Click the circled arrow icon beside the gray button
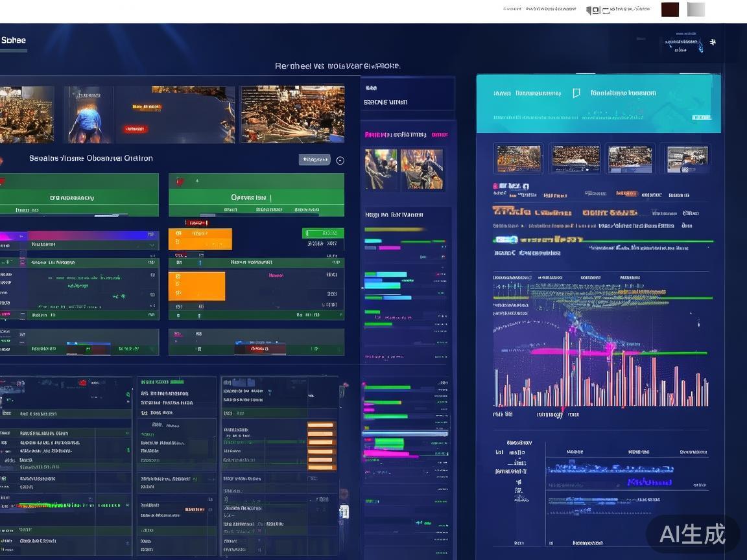 (x=340, y=160)
